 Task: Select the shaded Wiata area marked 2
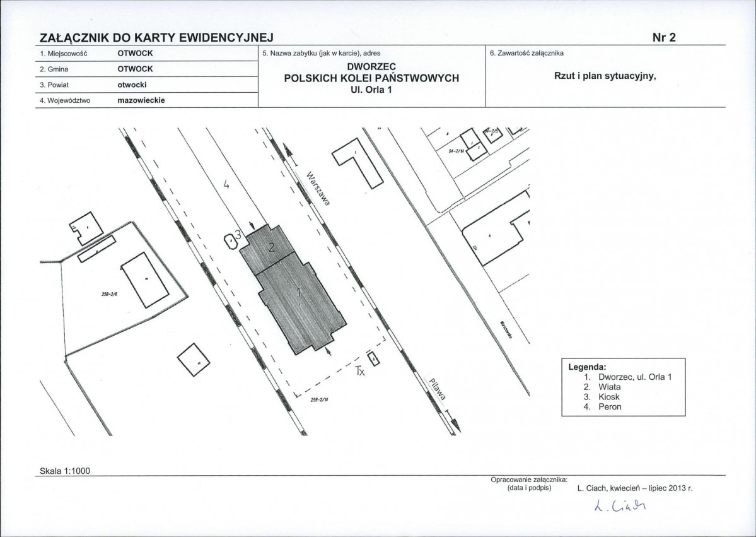[x=267, y=249]
